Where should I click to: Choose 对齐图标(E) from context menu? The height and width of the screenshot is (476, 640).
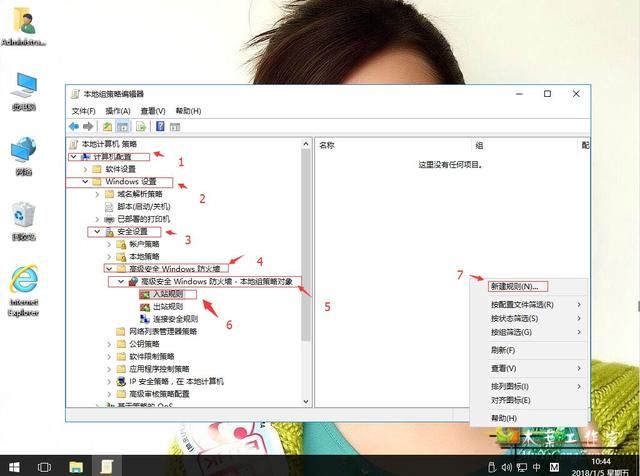pyautogui.click(x=511, y=400)
